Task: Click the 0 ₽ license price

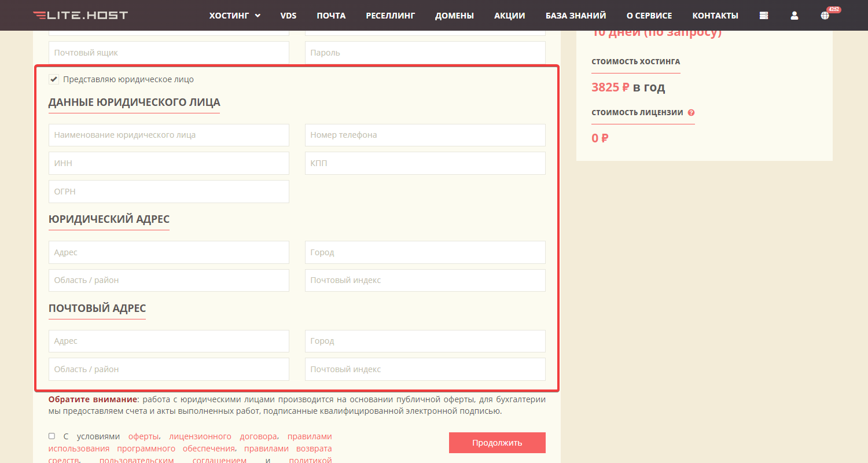Action: pos(600,138)
